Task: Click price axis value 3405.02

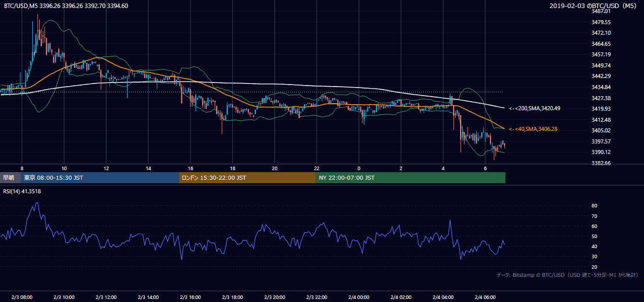Action: 601,130
